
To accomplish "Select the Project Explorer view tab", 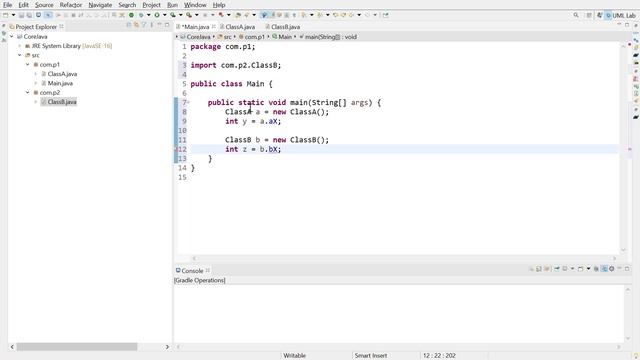I will click(36, 27).
